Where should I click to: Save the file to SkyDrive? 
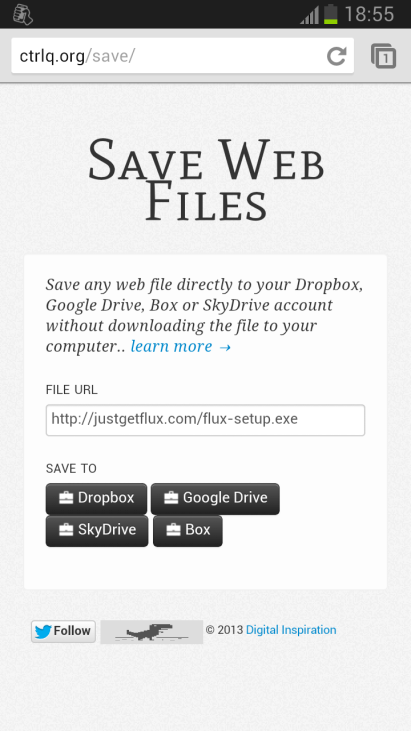pyautogui.click(x=97, y=531)
